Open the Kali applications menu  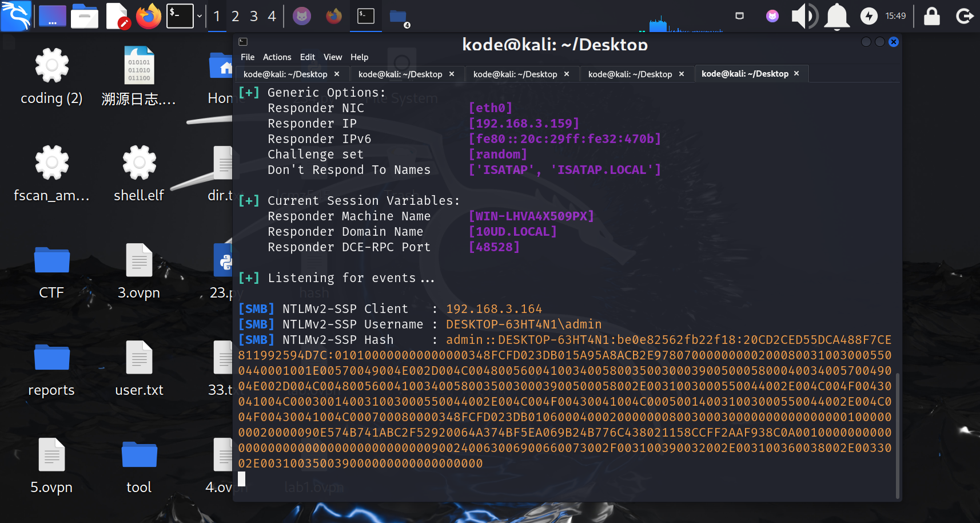pos(15,16)
